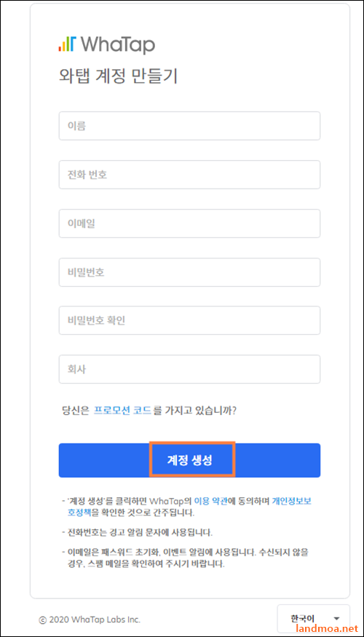The height and width of the screenshot is (637, 364).
Task: Click the WhaTap colored bars logo icon
Action: [x=67, y=44]
